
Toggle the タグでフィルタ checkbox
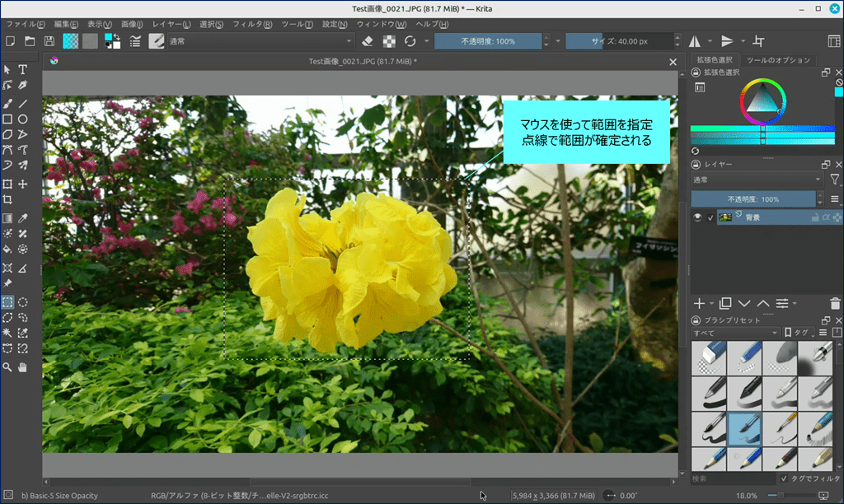(x=784, y=478)
